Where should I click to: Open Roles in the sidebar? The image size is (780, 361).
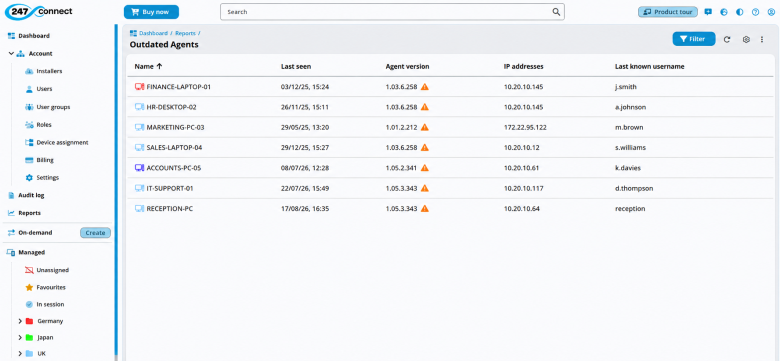coord(38,125)
